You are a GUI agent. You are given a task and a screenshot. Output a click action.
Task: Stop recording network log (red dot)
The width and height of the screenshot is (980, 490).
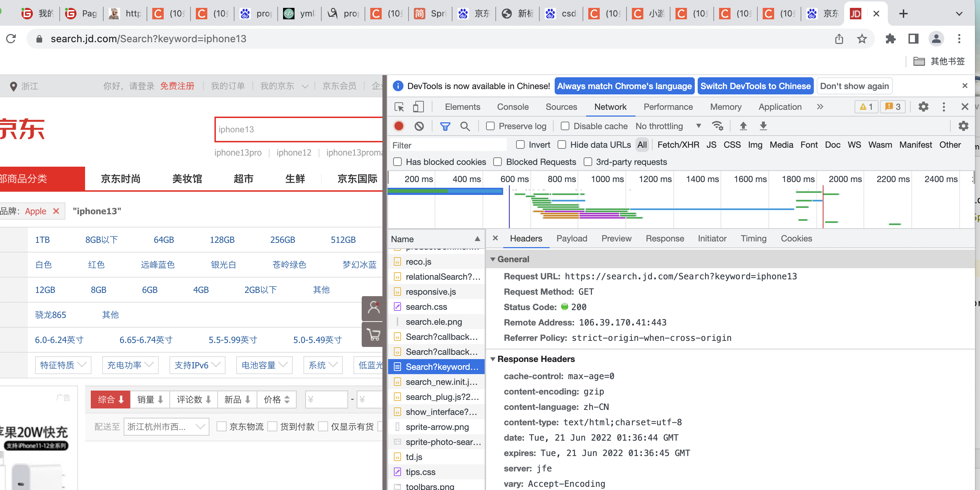399,126
